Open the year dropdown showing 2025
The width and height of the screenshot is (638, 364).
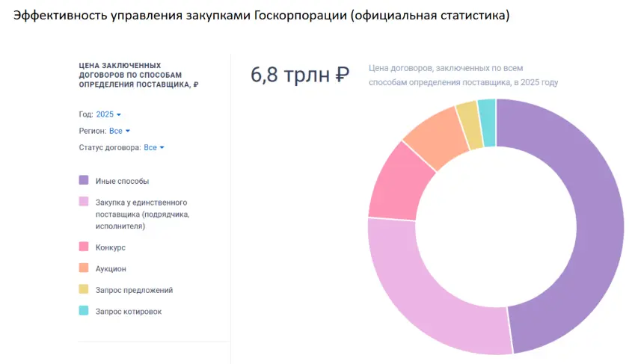pyautogui.click(x=108, y=114)
